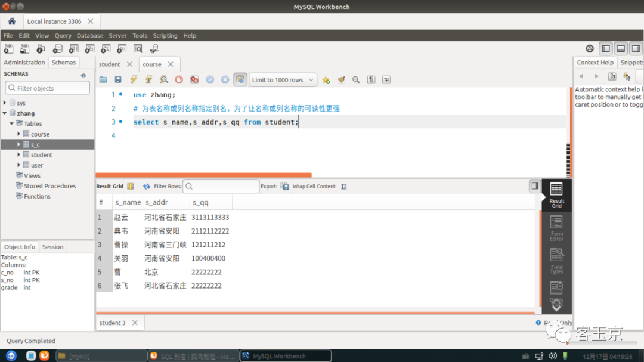This screenshot has height=362, width=644.
Task: Open system volume tray icon
Action: coord(553,356)
